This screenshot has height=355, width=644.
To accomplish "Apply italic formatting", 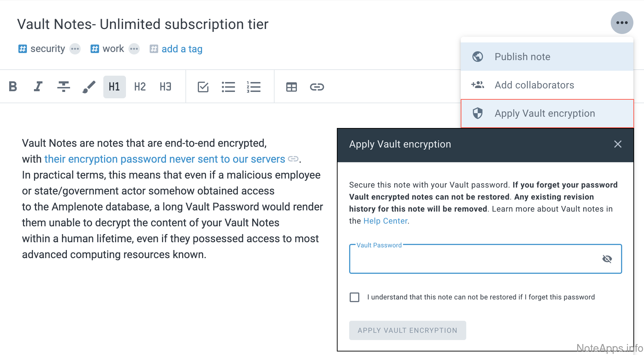I will pyautogui.click(x=38, y=87).
